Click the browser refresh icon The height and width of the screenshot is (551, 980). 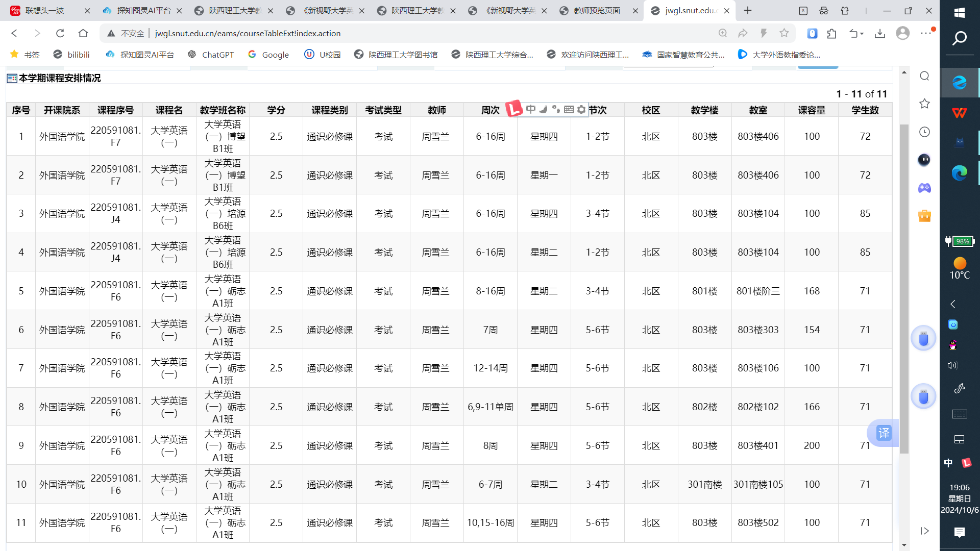60,33
